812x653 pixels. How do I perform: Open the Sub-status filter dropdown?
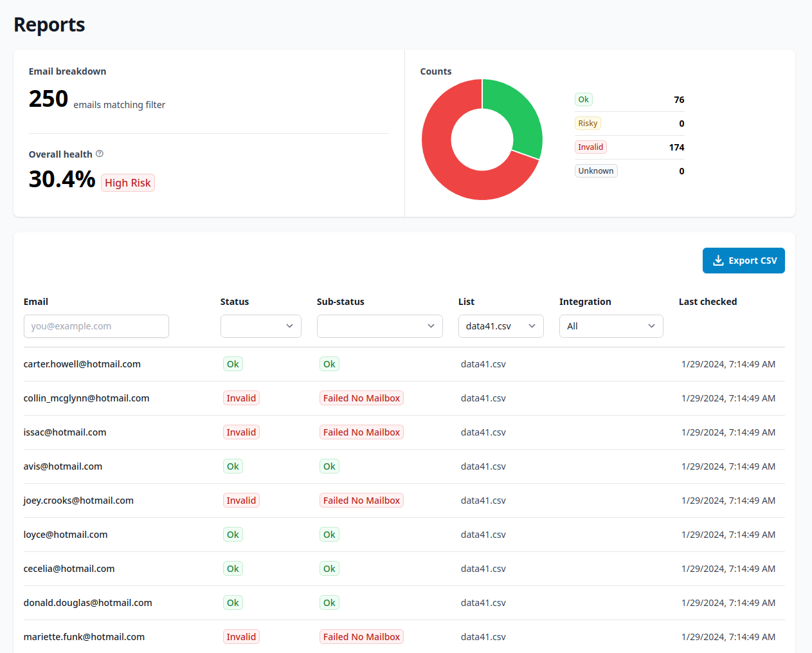[x=379, y=326]
